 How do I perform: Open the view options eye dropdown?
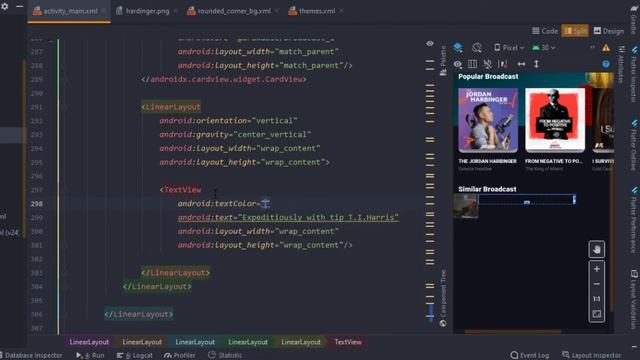(x=458, y=64)
